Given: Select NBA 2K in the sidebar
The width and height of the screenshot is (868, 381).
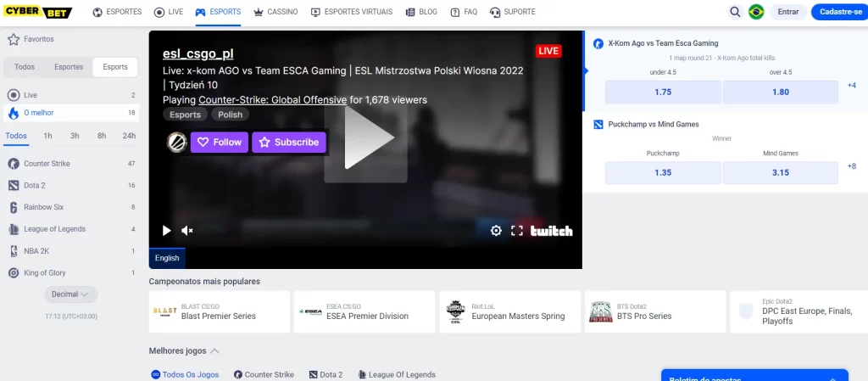Looking at the screenshot, I should pos(71,251).
